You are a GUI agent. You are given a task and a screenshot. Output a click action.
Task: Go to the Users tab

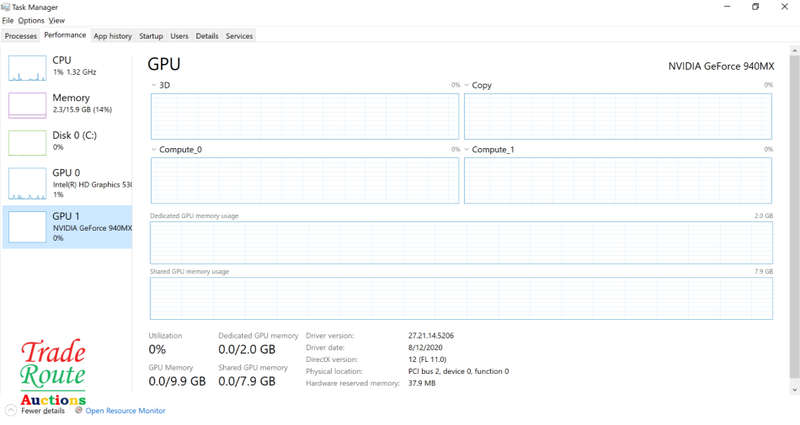tap(179, 36)
